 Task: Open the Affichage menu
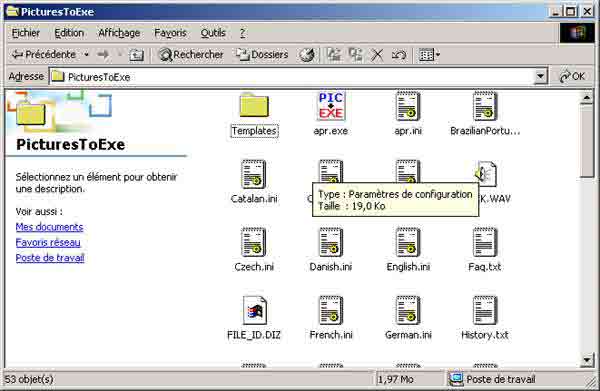pos(119,33)
